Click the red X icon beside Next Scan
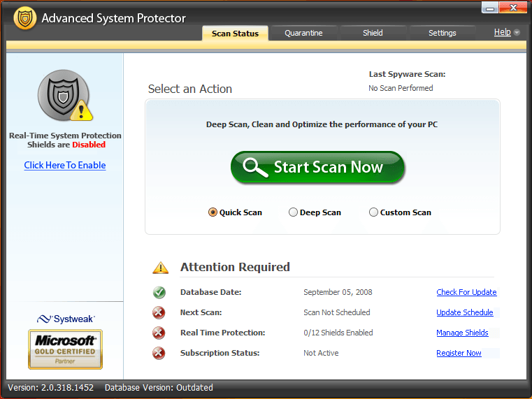 point(159,312)
